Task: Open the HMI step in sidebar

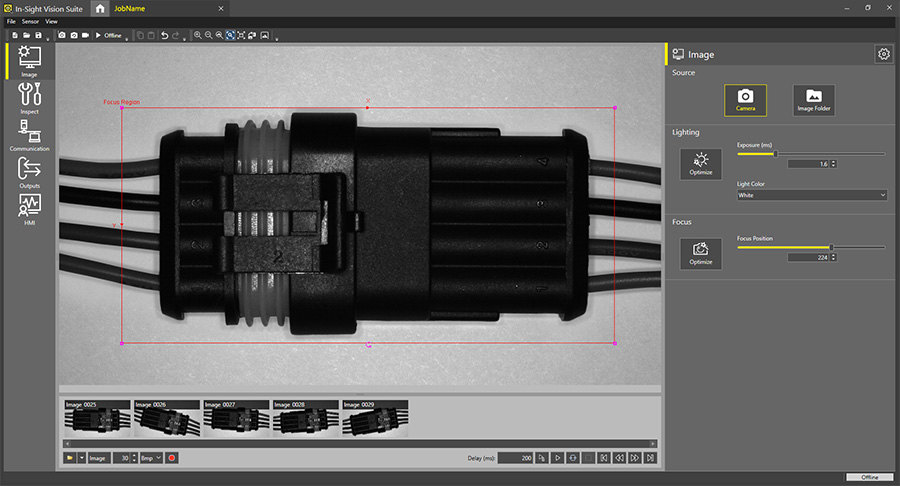Action: coord(29,209)
